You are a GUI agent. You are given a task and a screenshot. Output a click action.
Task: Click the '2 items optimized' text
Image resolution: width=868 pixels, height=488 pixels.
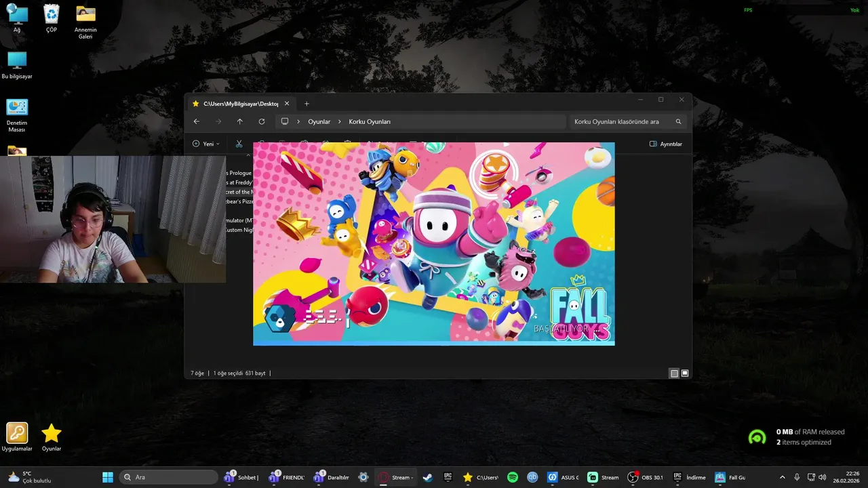coord(804,443)
